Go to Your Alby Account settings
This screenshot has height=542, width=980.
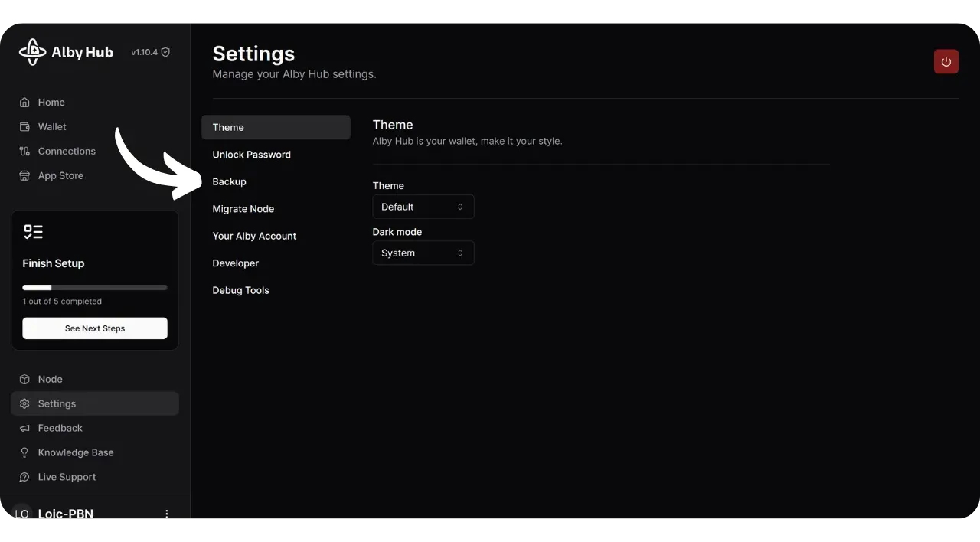254,237
